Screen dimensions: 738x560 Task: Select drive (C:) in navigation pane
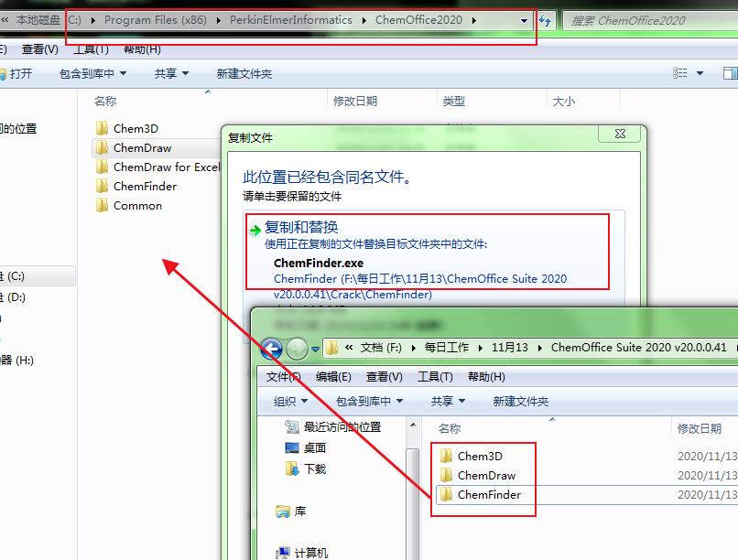[x=37, y=276]
